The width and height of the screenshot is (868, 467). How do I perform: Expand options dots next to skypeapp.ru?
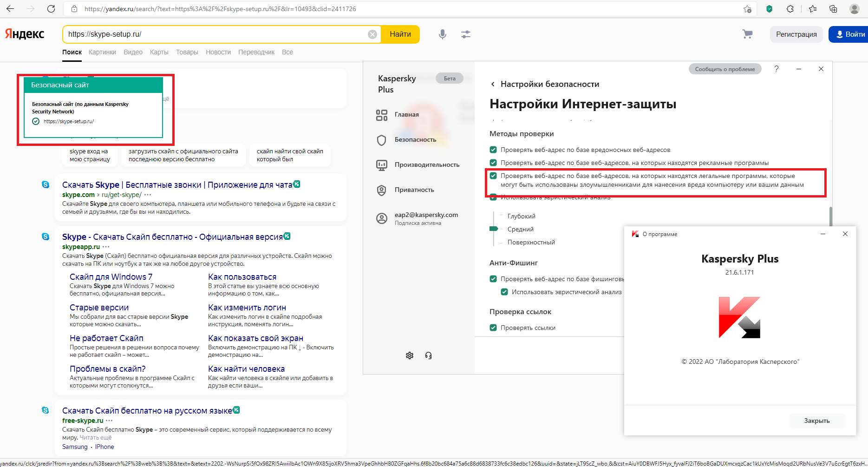pyautogui.click(x=106, y=247)
